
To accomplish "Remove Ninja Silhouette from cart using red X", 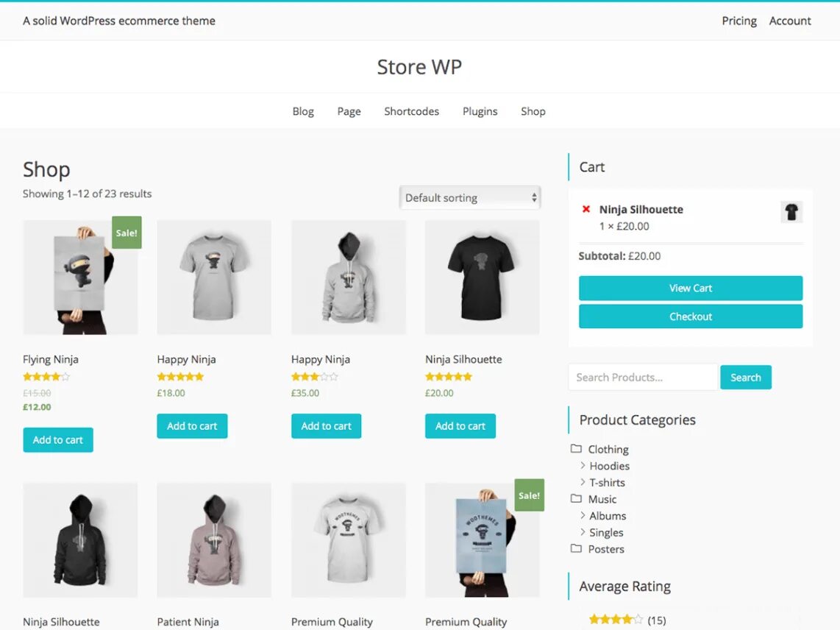I will coord(586,209).
